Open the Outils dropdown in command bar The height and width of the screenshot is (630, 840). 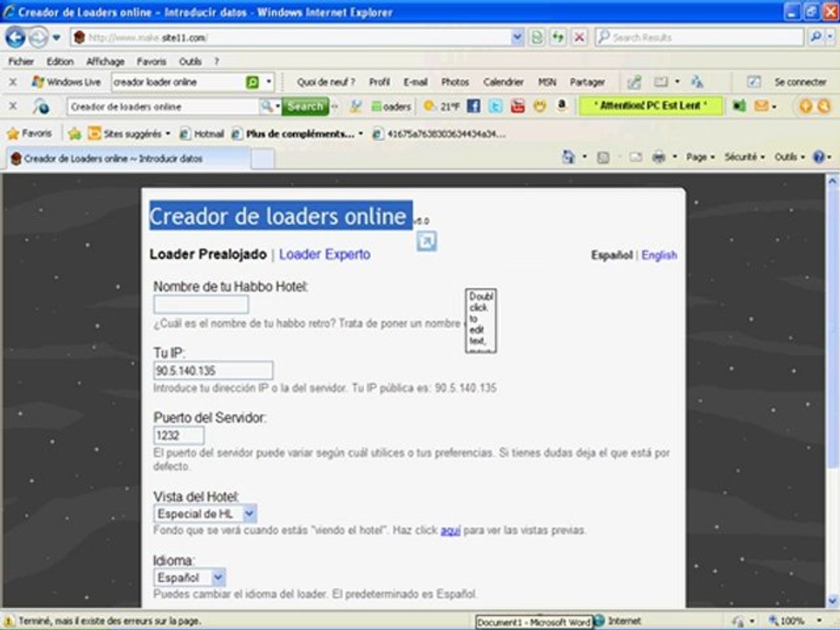click(789, 157)
